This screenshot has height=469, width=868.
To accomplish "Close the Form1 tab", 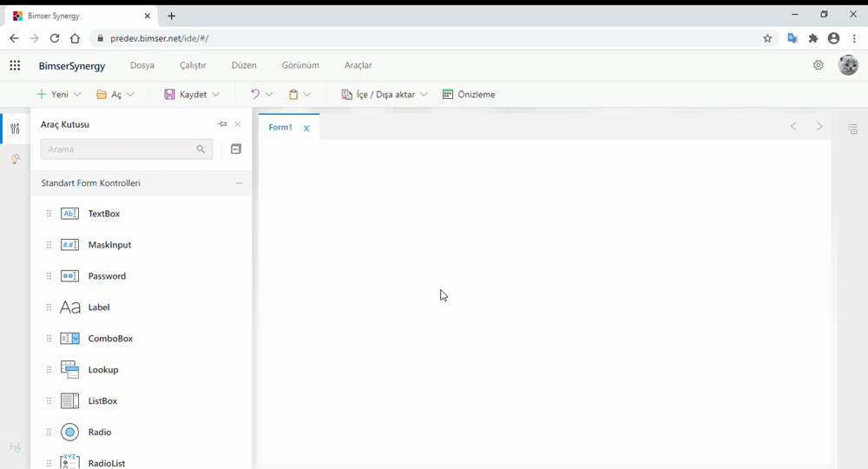I will [x=306, y=129].
